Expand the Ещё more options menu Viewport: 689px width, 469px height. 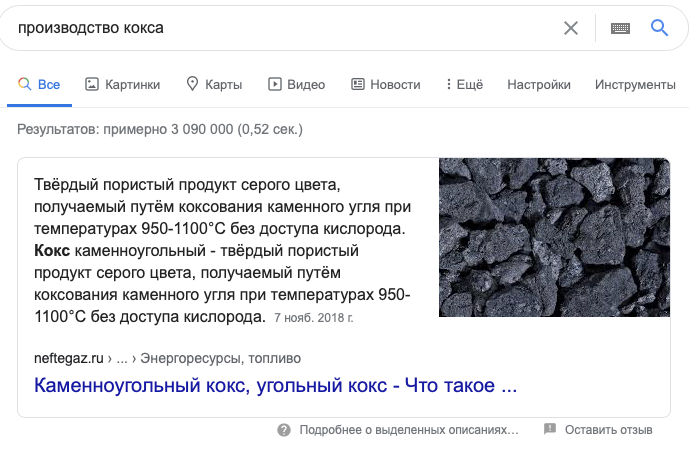click(464, 84)
